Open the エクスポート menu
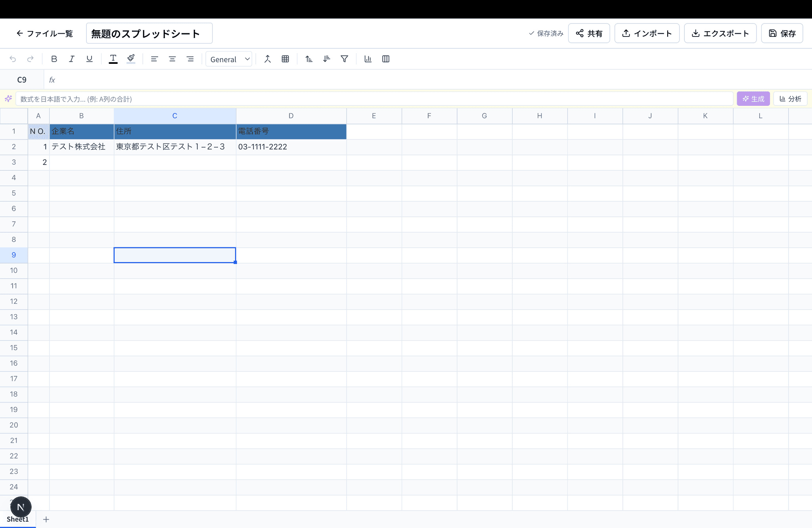The width and height of the screenshot is (812, 528). [720, 33]
